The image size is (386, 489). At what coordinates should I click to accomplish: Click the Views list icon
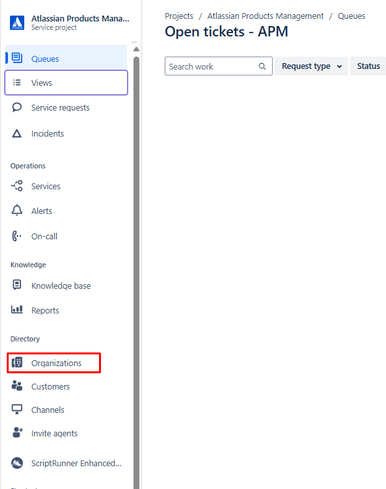pyautogui.click(x=17, y=82)
